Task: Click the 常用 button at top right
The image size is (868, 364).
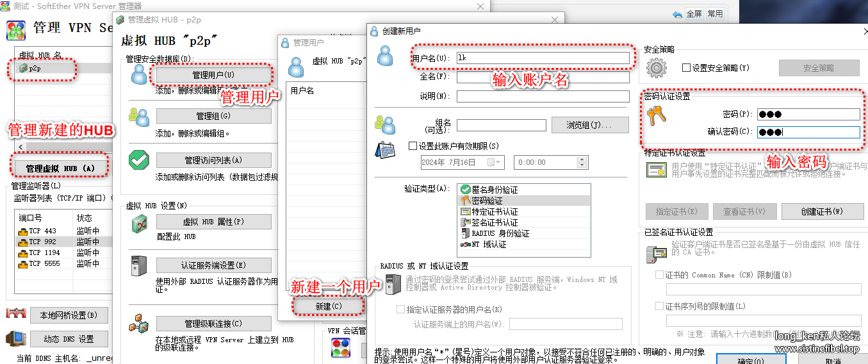Action: (x=715, y=13)
